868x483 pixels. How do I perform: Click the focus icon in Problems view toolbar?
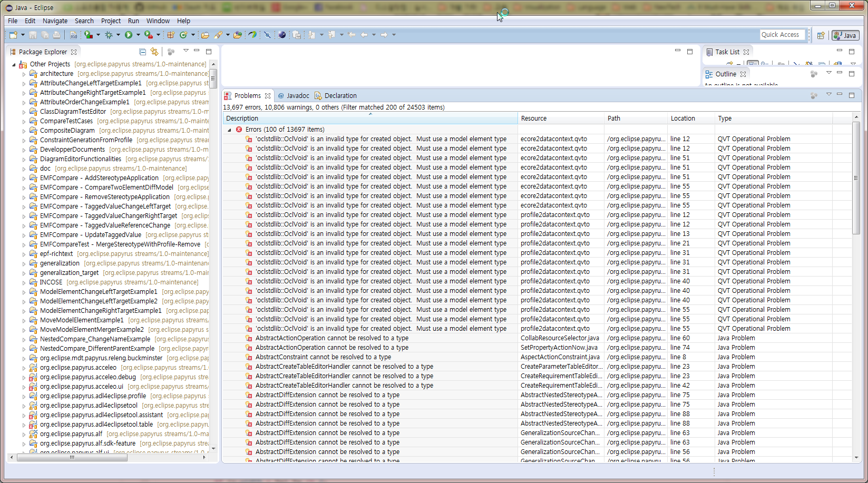coord(814,95)
